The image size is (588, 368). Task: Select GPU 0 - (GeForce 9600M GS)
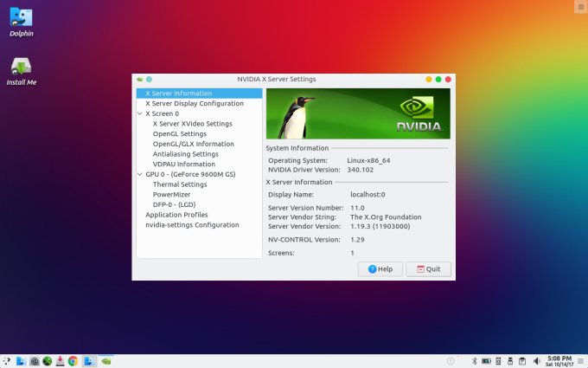pos(190,174)
